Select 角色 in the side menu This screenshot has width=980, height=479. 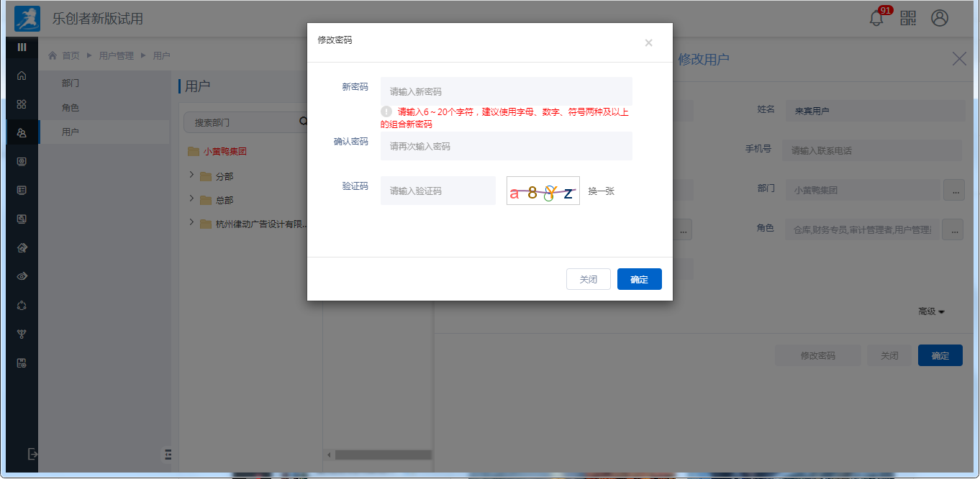[x=71, y=108]
